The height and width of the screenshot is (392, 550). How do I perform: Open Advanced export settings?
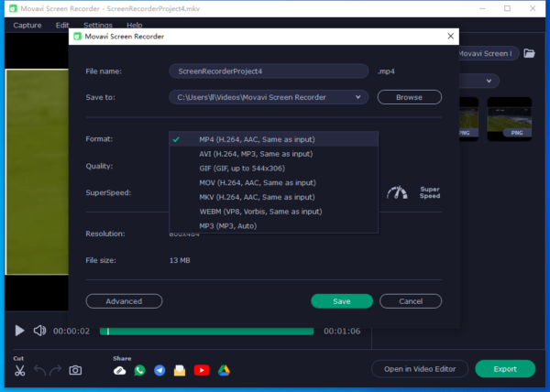coord(124,301)
